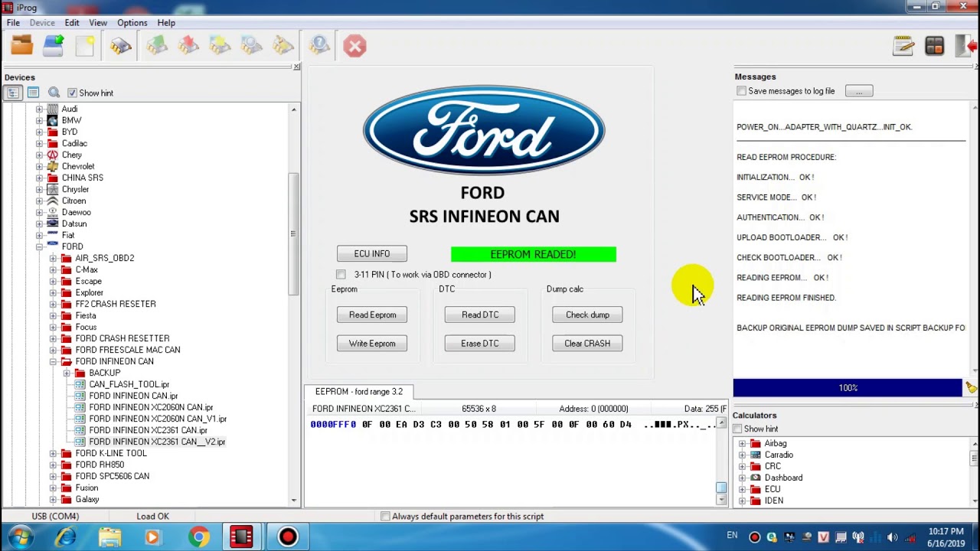The width and height of the screenshot is (980, 551).
Task: Click the read chip green-arrow toolbar icon
Action: pyautogui.click(x=157, y=46)
